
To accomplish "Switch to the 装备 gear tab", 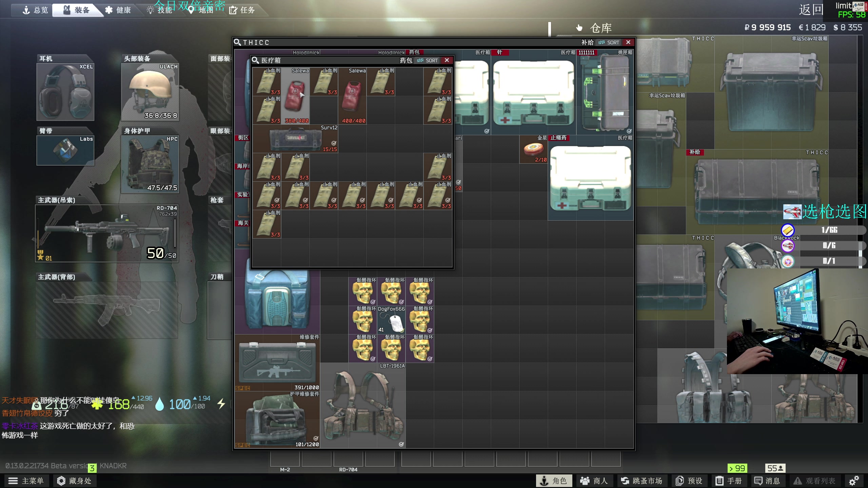I will [x=77, y=10].
